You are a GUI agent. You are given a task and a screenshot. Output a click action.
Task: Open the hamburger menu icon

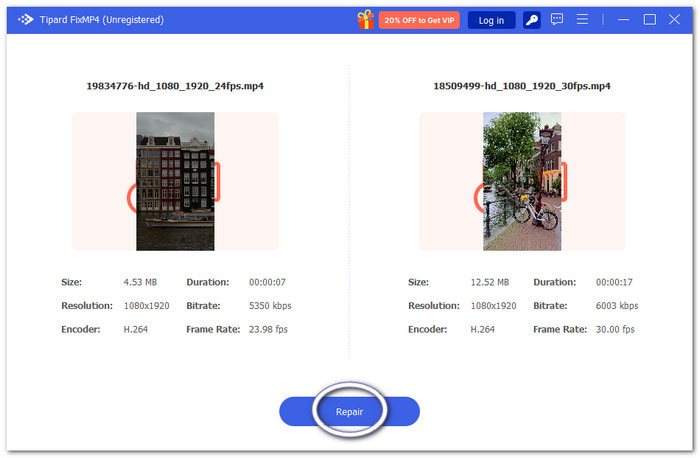582,19
